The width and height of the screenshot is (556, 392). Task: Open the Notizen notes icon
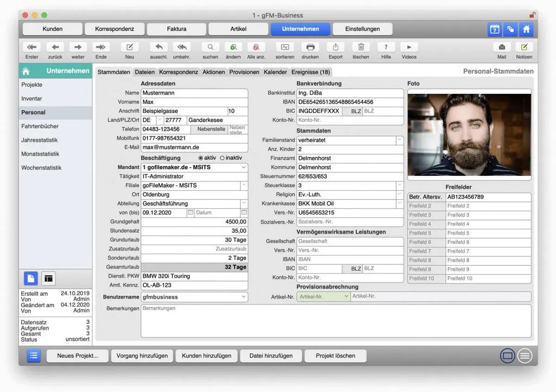point(524,47)
